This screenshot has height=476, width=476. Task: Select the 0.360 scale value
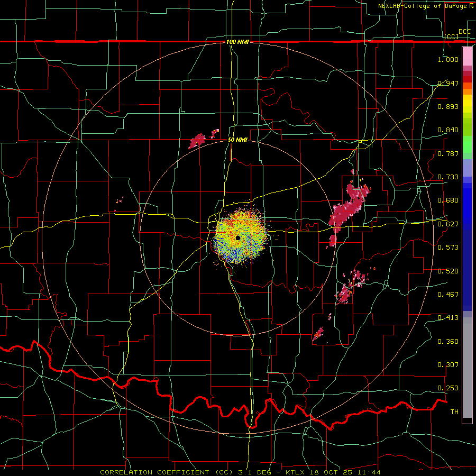pyautogui.click(x=448, y=342)
